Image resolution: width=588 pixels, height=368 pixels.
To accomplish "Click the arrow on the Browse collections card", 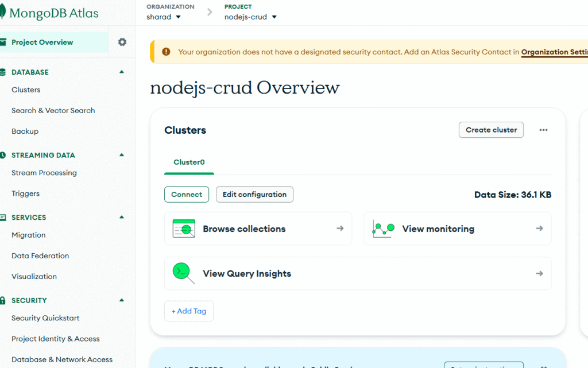I will click(x=339, y=228).
